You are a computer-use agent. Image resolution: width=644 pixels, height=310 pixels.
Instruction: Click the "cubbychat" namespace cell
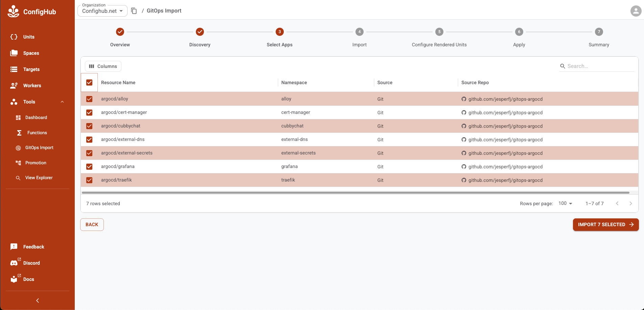pyautogui.click(x=293, y=126)
